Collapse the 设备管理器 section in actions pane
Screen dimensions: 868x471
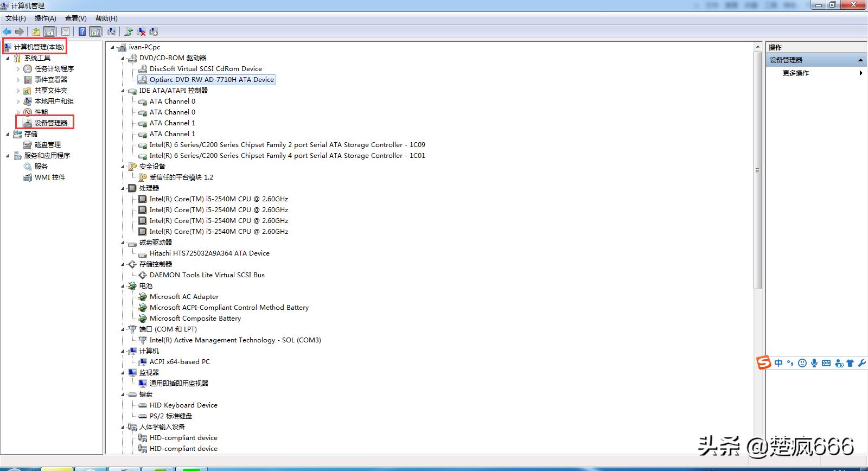pos(860,60)
